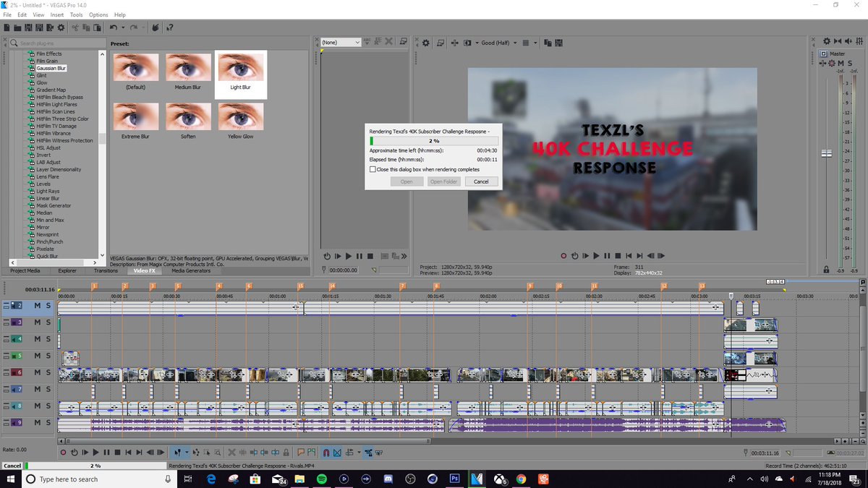Click timeline marker 13 flag
This screenshot has height=488, width=868.
(x=702, y=286)
